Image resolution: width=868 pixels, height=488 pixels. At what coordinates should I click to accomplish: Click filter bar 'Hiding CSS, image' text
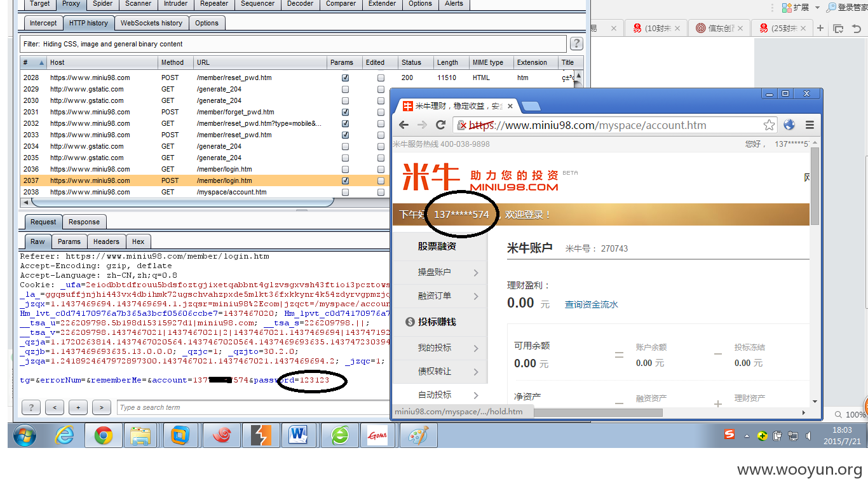click(112, 44)
